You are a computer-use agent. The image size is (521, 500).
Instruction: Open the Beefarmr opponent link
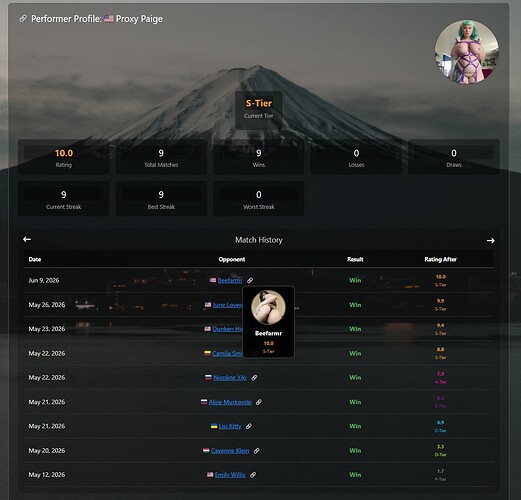pos(230,280)
